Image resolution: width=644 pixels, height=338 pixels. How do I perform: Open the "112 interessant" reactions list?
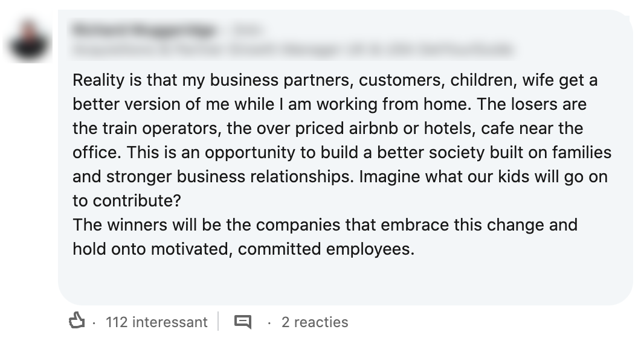(156, 322)
